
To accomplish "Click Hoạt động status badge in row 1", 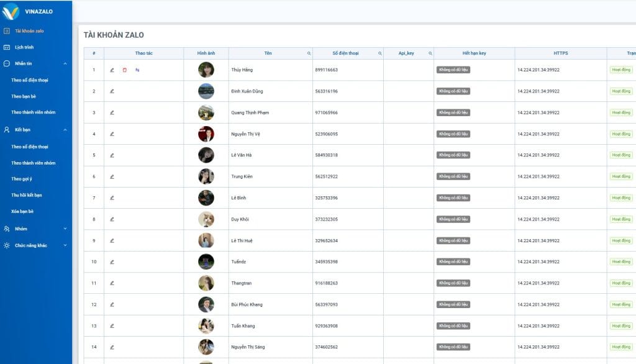I will (x=621, y=70).
